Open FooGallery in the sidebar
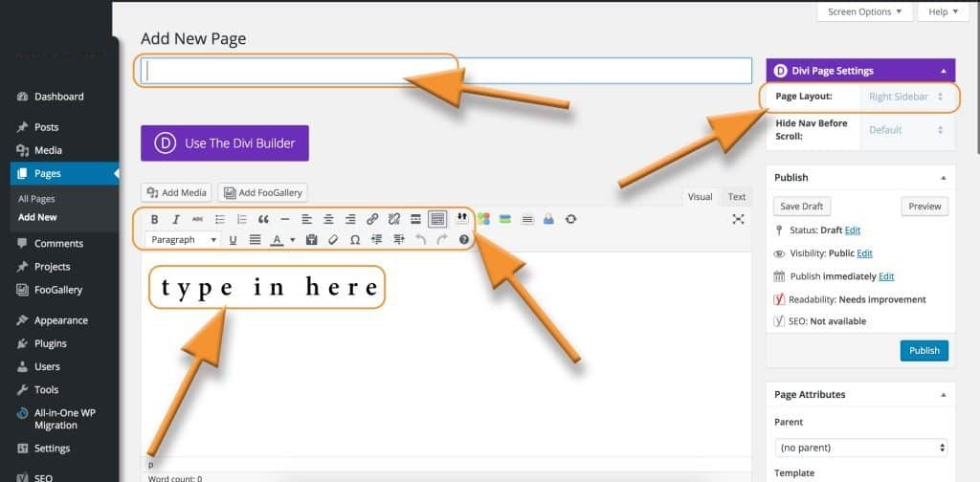 58,290
